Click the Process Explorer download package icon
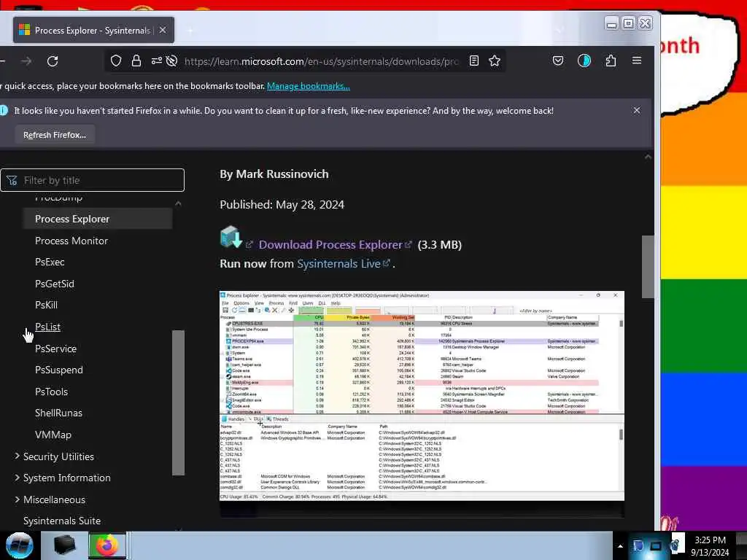 click(231, 237)
